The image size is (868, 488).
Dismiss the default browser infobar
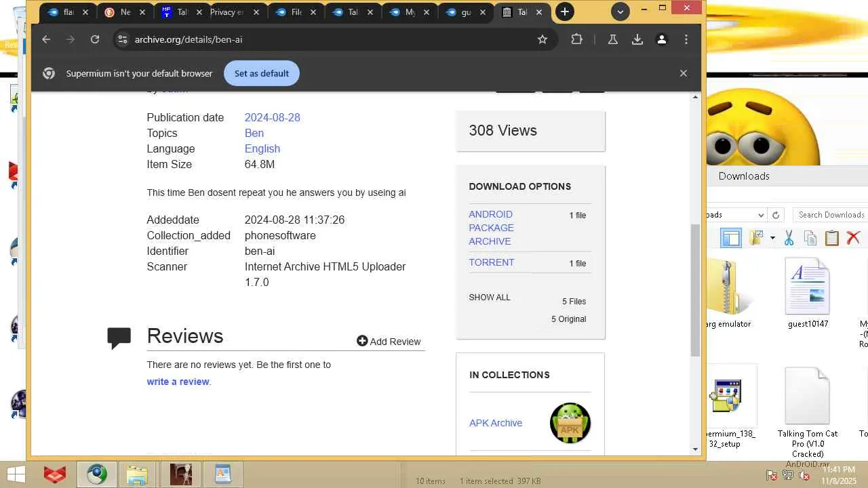684,73
